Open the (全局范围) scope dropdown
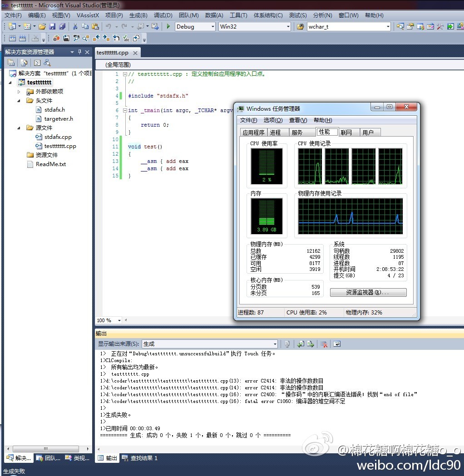Viewport: 464px width, 476px height. 279,64
